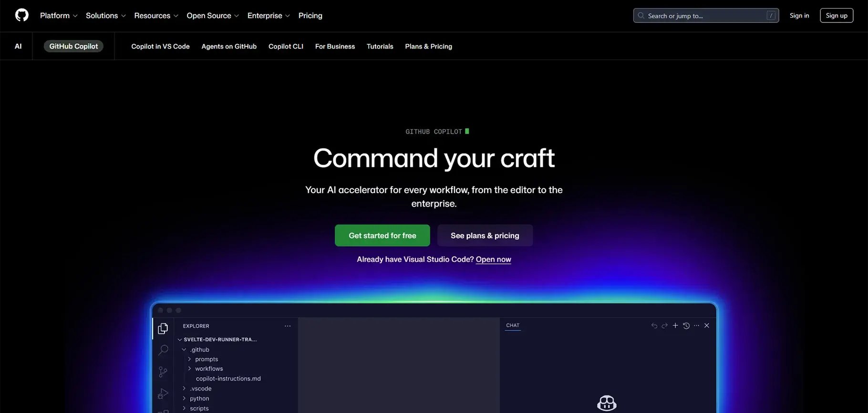Go to Tutorials
The height and width of the screenshot is (413, 868).
(x=380, y=46)
